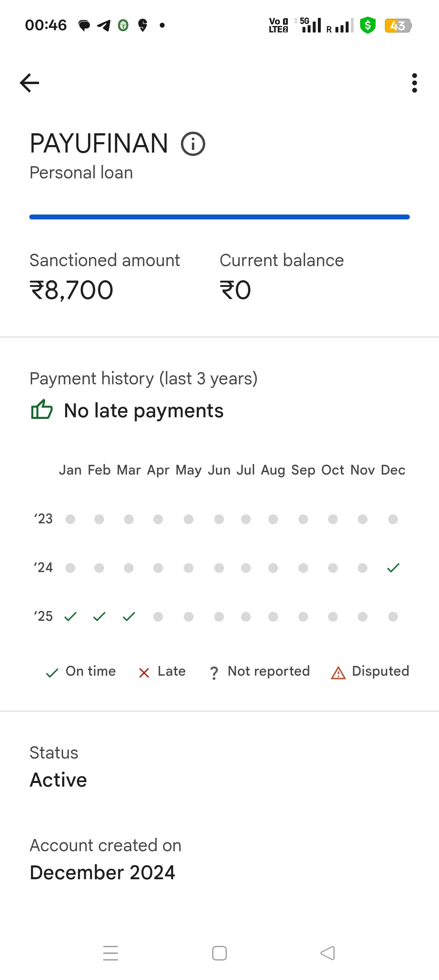Viewport: 439px width, 980px height.
Task: Tap the February '25 on-time checkmark
Action: 99,616
